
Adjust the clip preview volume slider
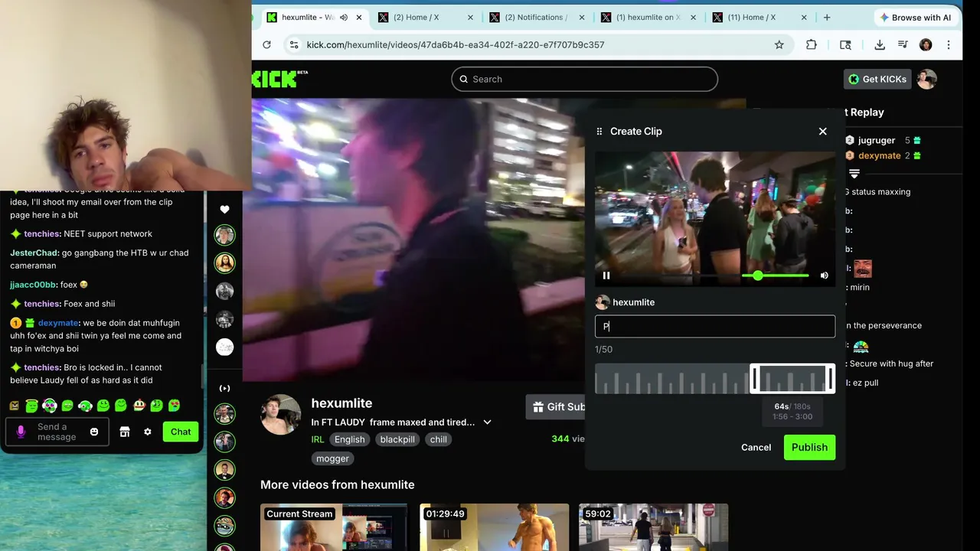click(775, 275)
